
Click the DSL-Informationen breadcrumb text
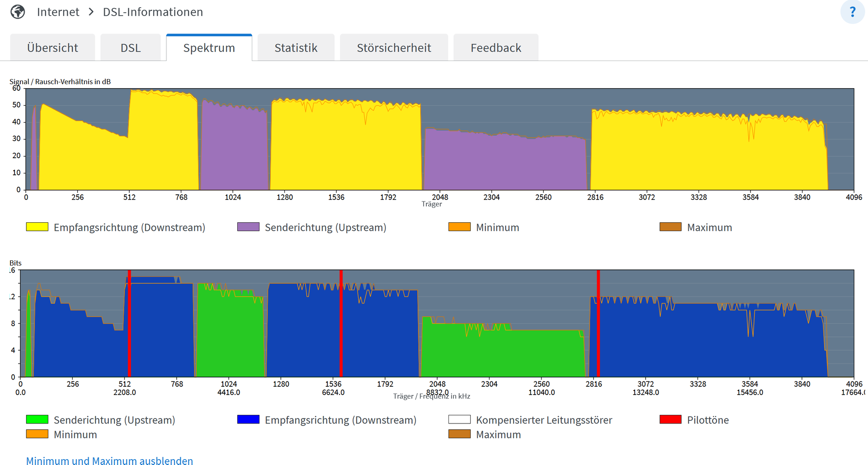153,12
